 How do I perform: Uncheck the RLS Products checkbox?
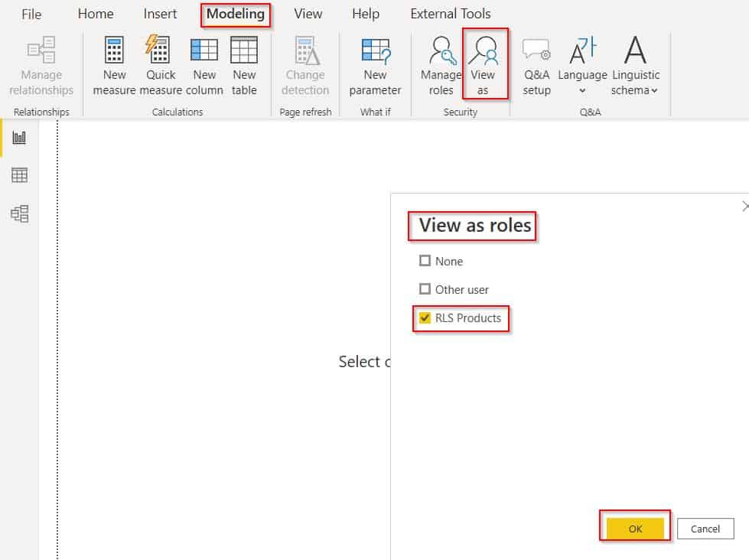point(425,317)
